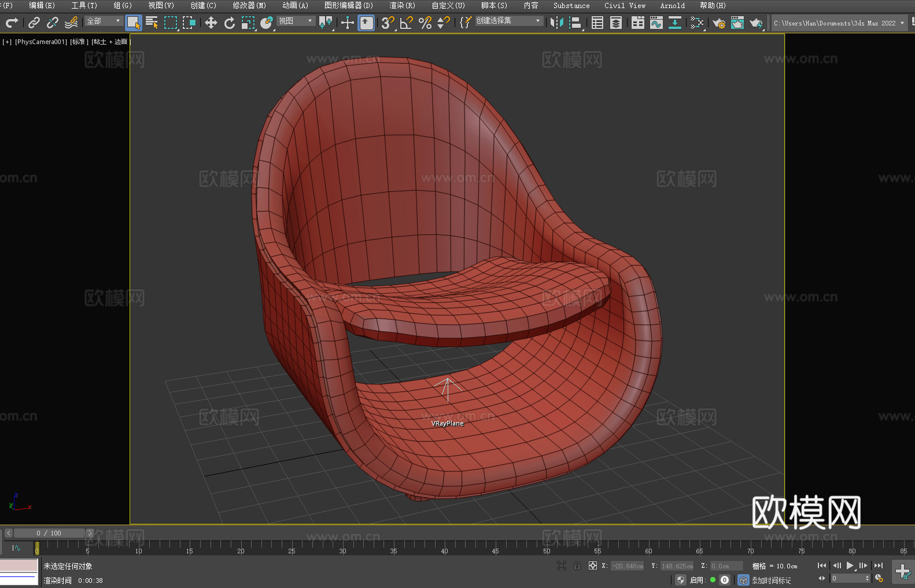The image size is (915, 588).
Task: Open selection filter dropdown showing 全部
Action: [104, 21]
